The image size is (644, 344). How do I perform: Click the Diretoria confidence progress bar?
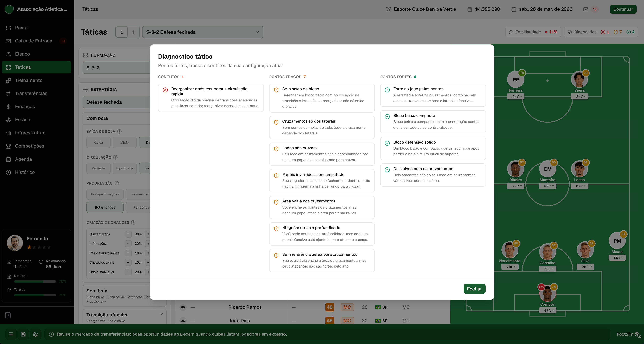click(35, 281)
